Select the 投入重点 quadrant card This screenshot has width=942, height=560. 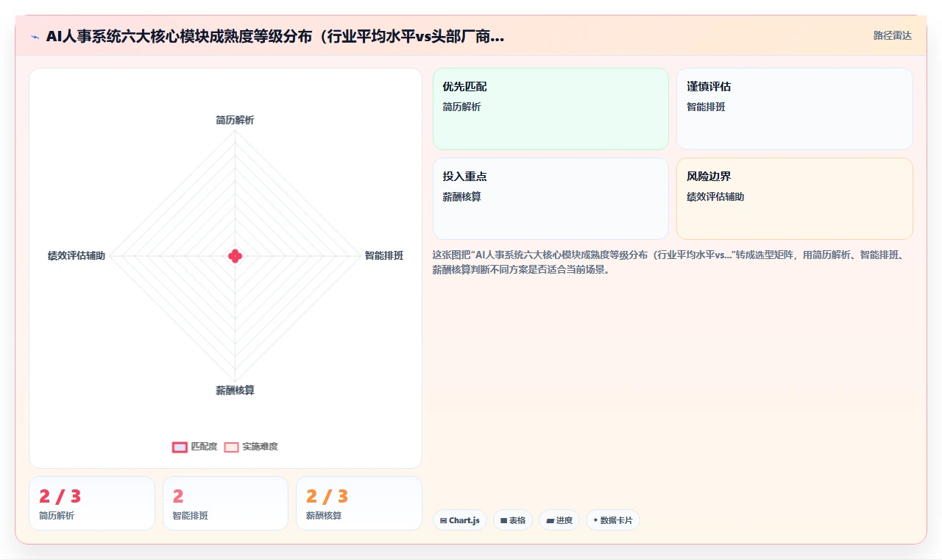(550, 199)
